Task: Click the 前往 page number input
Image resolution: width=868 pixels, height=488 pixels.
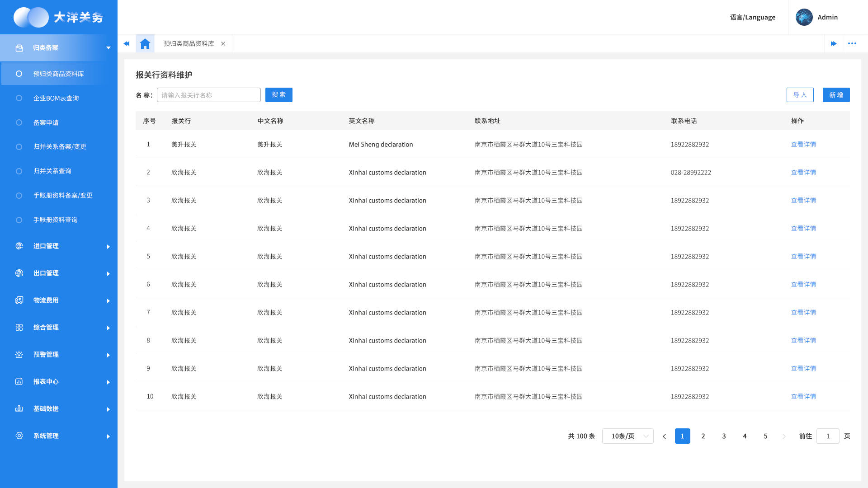Action: tap(828, 436)
